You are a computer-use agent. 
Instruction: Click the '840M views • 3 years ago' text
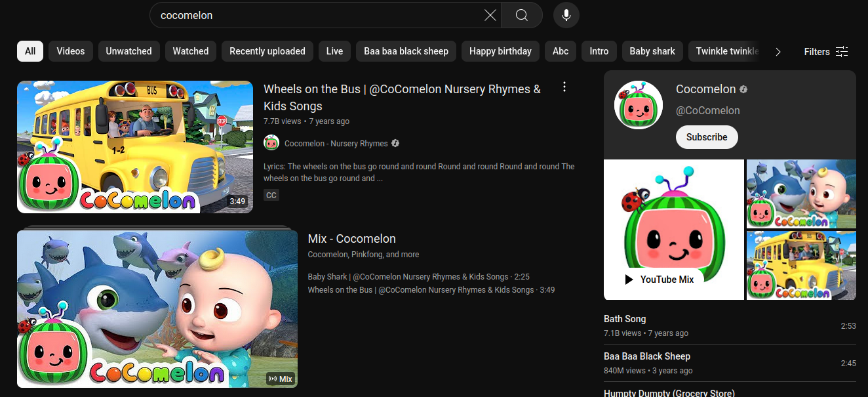(648, 371)
